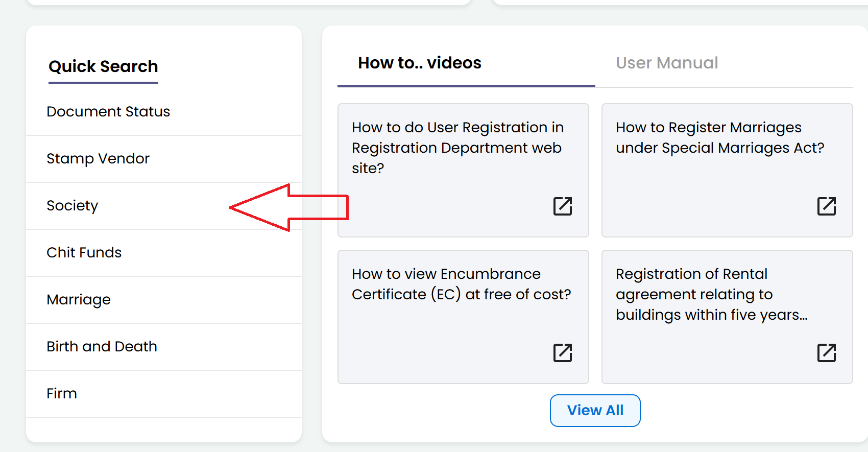Open the Society search option
The height and width of the screenshot is (452, 868).
(72, 205)
